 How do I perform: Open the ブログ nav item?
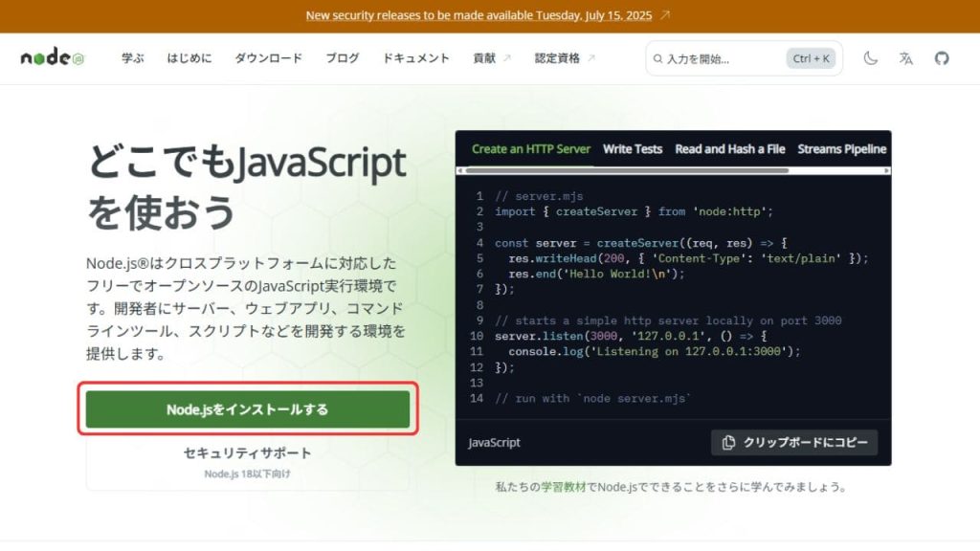click(x=342, y=58)
